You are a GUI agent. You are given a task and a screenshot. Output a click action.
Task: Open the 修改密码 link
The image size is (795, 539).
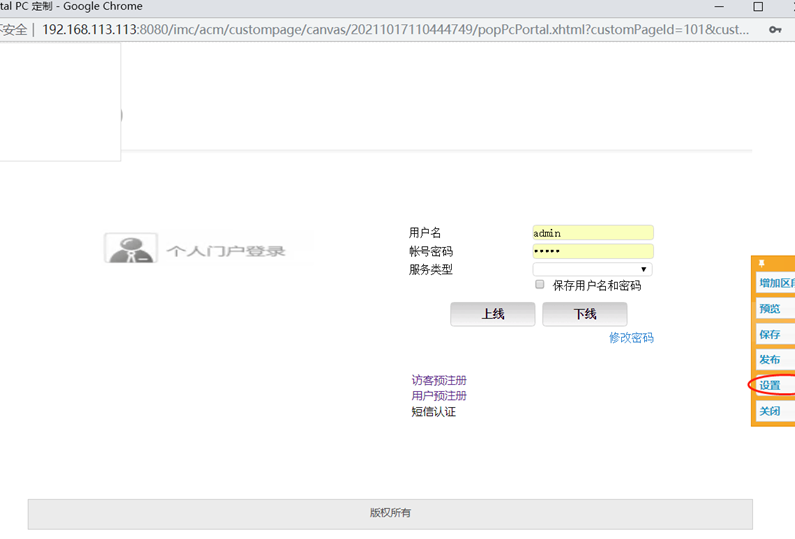pos(631,338)
